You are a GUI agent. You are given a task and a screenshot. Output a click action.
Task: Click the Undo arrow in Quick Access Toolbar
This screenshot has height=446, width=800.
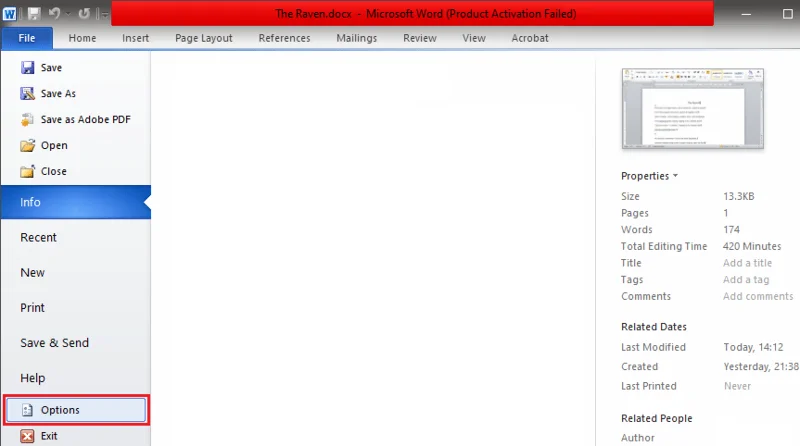pos(55,14)
